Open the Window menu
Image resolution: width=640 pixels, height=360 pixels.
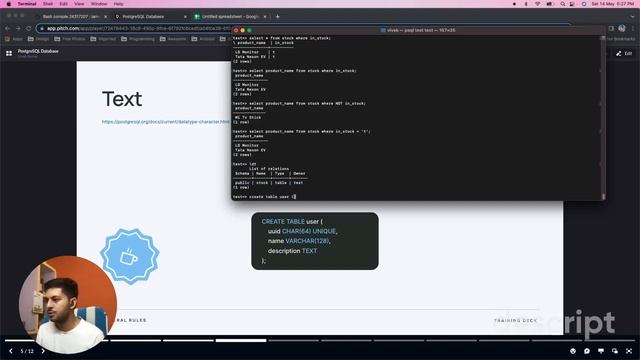[99, 4]
